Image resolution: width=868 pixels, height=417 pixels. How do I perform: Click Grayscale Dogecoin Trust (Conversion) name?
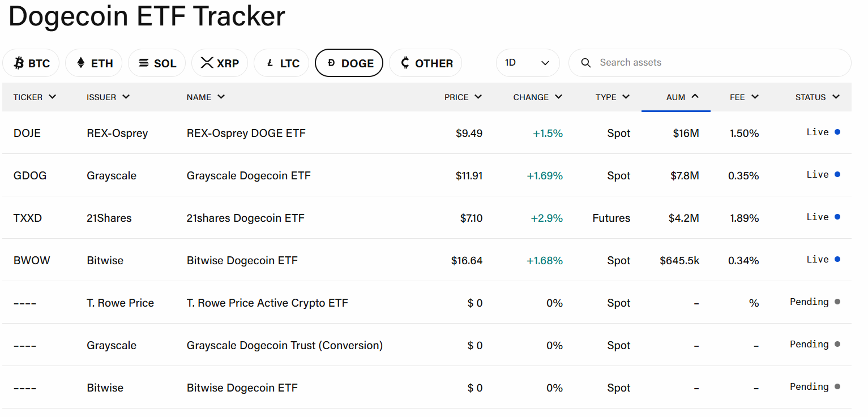(x=285, y=346)
